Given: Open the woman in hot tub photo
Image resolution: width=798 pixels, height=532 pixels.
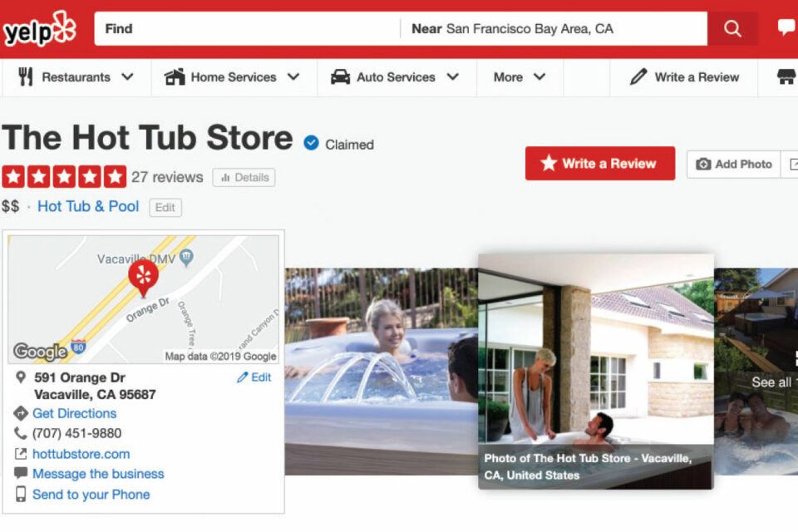Looking at the screenshot, I should point(382,372).
